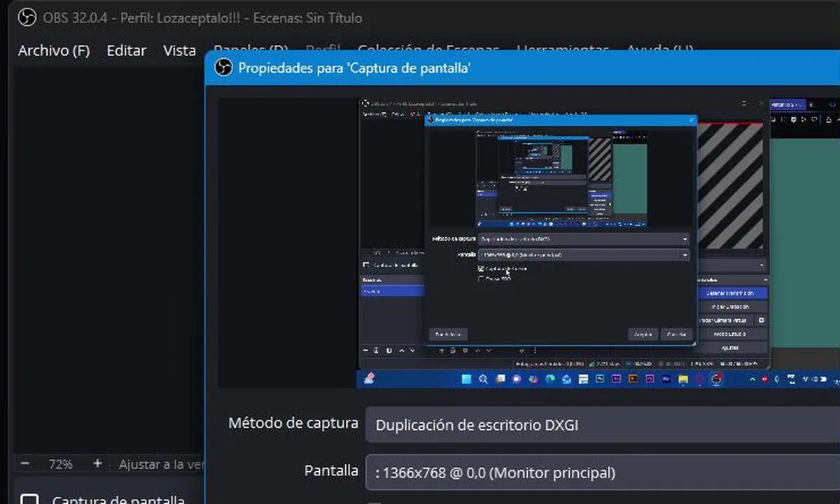Open the Editar menu

127,50
